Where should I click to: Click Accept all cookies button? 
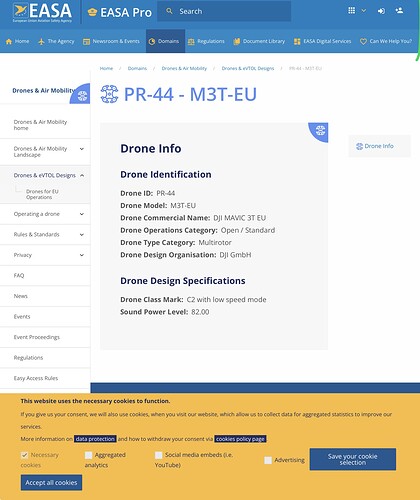click(x=51, y=482)
